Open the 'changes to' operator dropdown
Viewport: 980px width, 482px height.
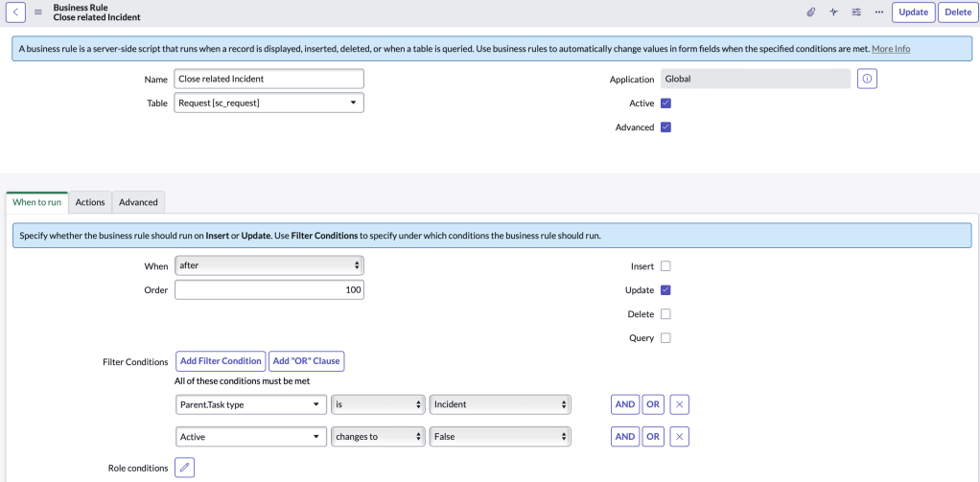click(x=378, y=437)
